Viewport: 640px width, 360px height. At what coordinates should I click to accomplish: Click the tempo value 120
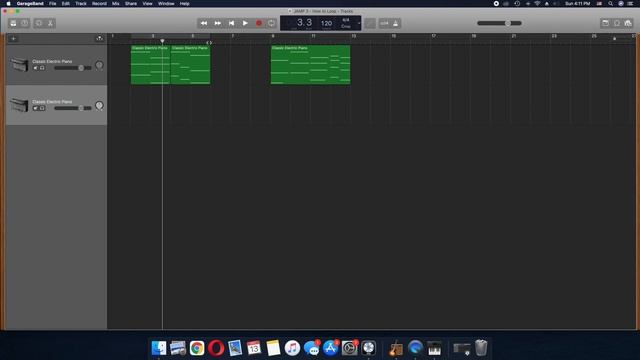click(x=326, y=23)
